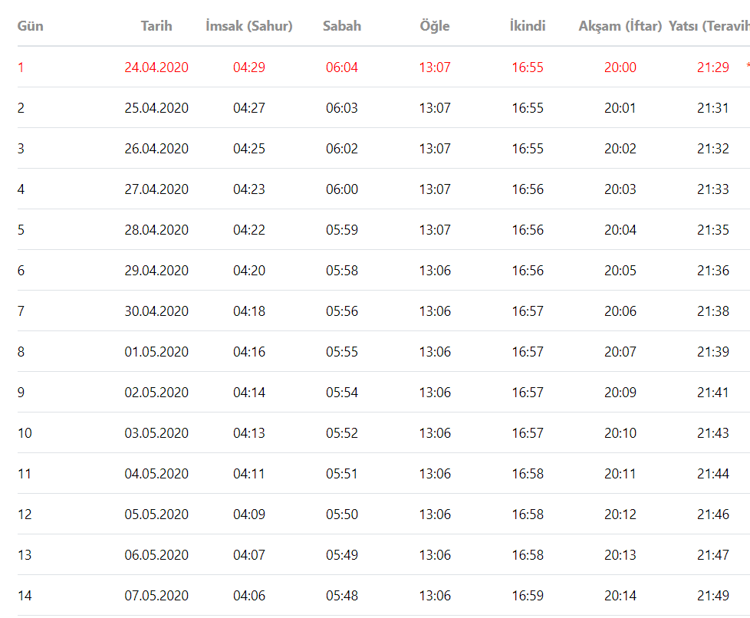Click the İkindi column header
Screen dimensions: 750x618
527,26
